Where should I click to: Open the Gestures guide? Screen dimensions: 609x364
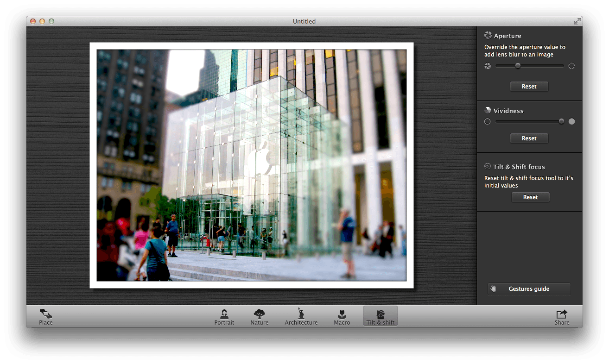click(x=529, y=289)
